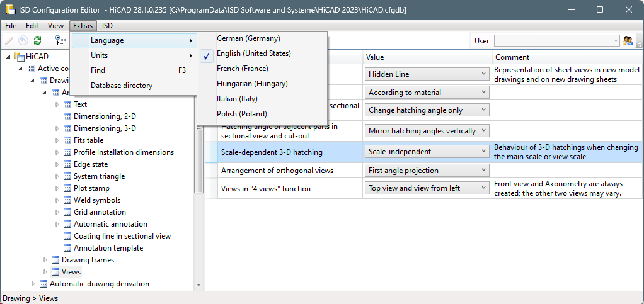This screenshot has height=304, width=644.
Task: Click the icon beside Annotation template
Action: pos(67,248)
